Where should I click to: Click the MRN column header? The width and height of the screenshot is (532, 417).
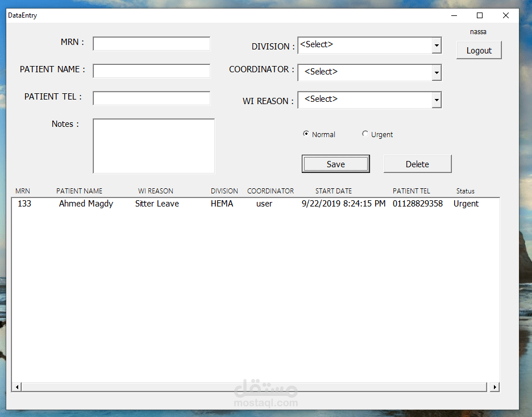point(23,191)
